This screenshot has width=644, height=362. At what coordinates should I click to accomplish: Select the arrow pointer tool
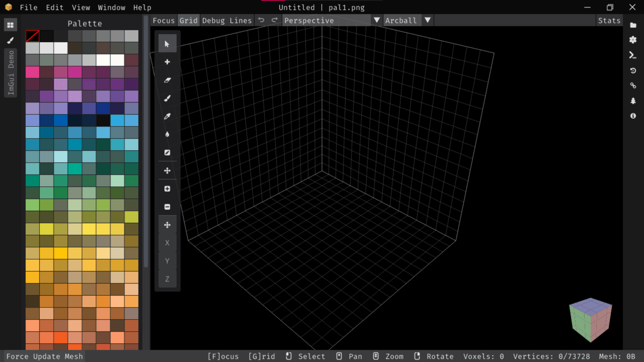(x=167, y=44)
